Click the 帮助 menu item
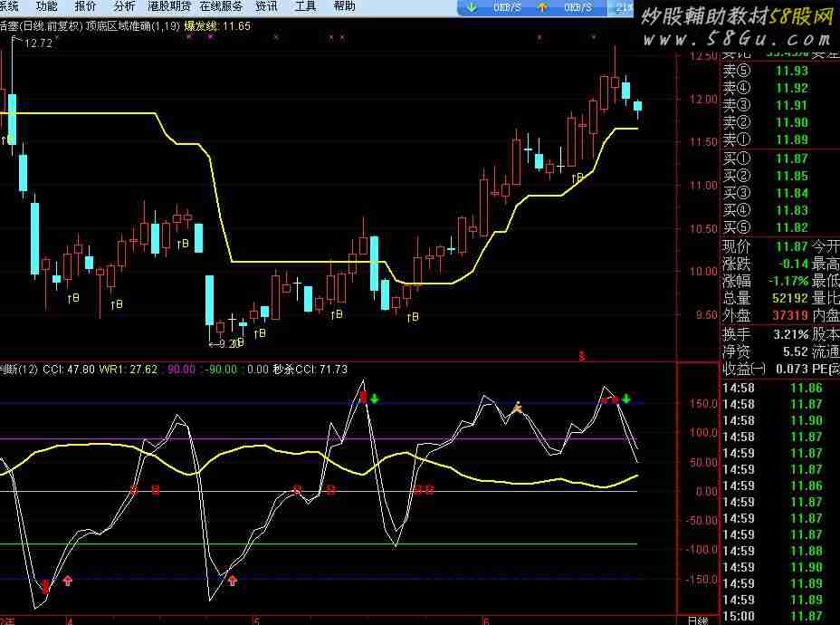 (344, 6)
